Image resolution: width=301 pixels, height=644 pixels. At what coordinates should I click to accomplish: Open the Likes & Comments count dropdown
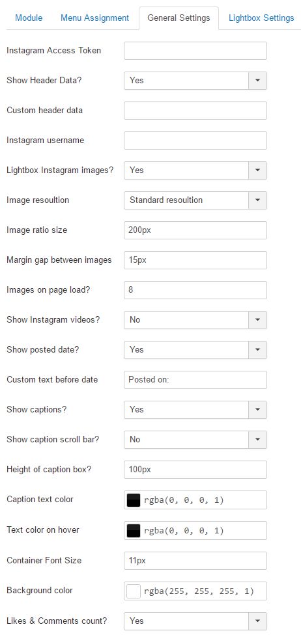195,621
